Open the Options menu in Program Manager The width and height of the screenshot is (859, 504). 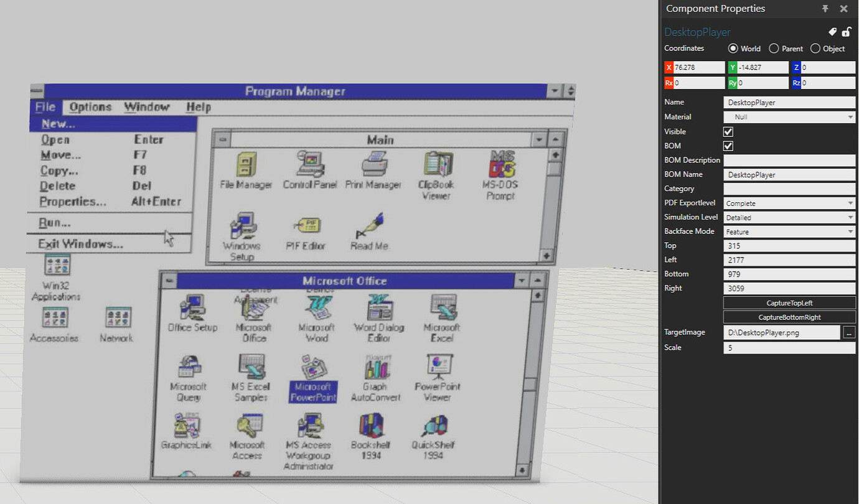90,107
